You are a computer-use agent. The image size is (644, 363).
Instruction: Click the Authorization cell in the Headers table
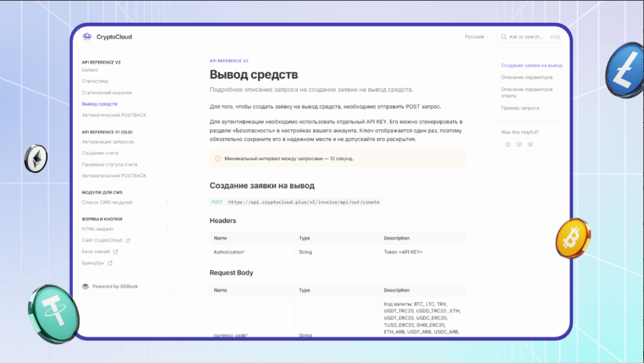[x=229, y=252]
